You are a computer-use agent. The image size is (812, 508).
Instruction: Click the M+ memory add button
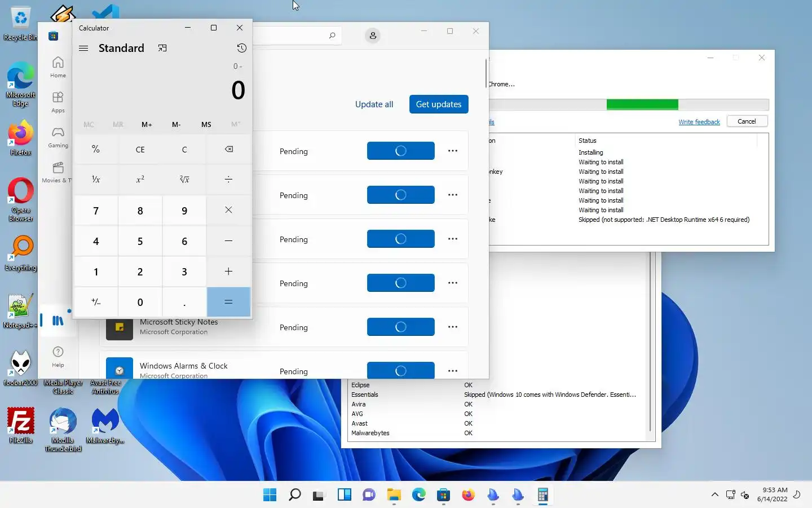[x=147, y=124]
